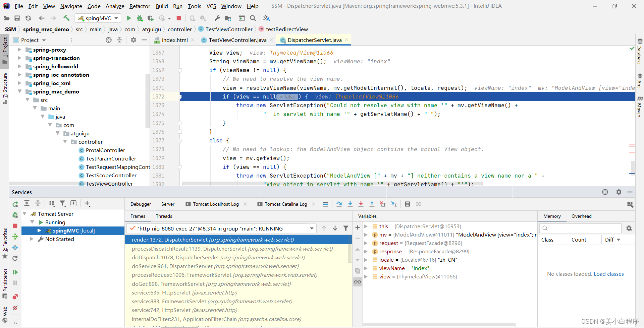The image size is (644, 328).
Task: Click the Evaluate Expression calculator icon
Action: tap(408, 204)
